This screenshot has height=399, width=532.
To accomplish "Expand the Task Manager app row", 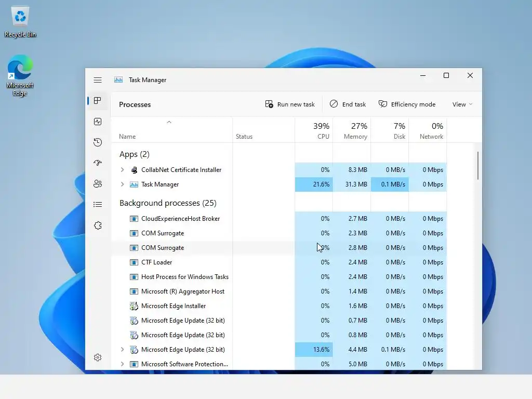I will [x=123, y=184].
